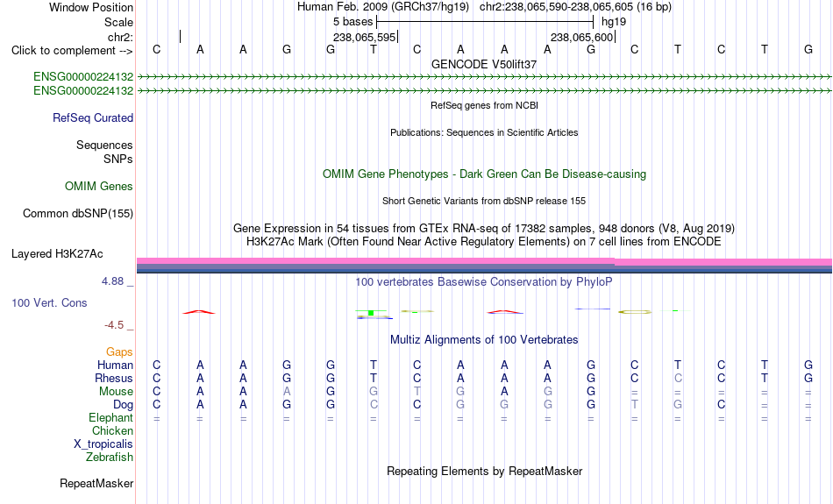Click the Scale label
The width and height of the screenshot is (833, 504).
click(118, 22)
